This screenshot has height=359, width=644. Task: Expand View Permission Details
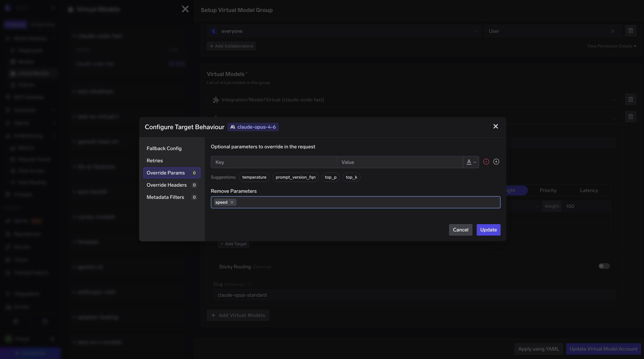612,46
